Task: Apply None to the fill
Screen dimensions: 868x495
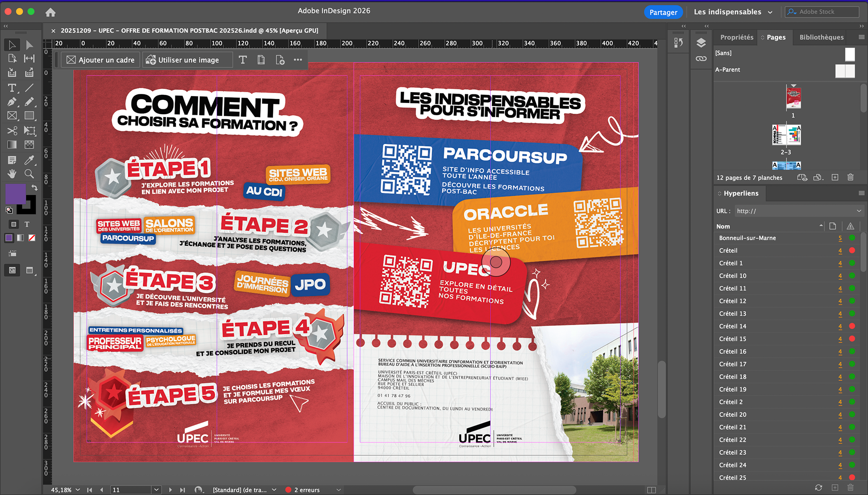Action: pos(32,238)
